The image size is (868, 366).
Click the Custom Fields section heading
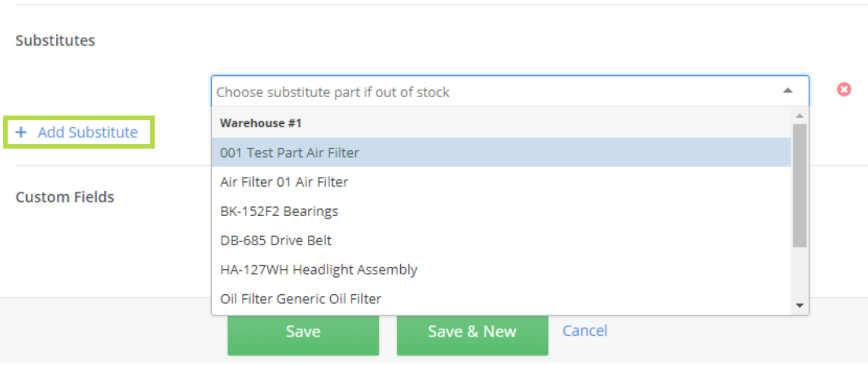(65, 197)
